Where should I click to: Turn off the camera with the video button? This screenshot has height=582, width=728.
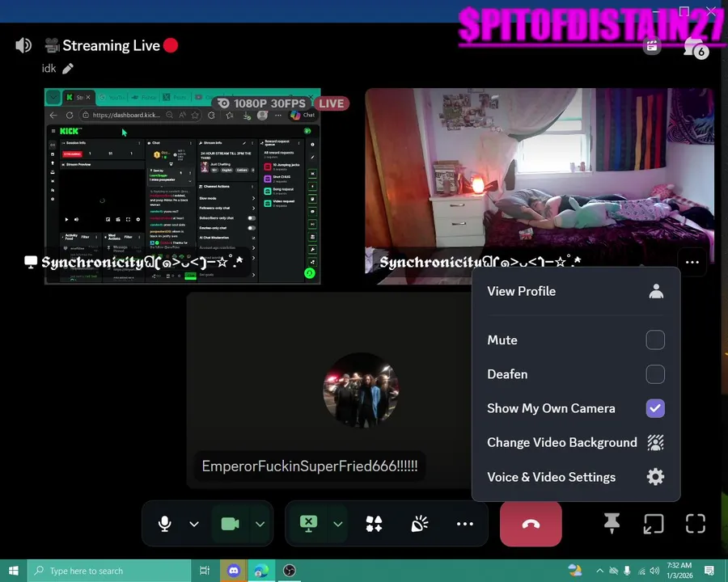point(230,524)
